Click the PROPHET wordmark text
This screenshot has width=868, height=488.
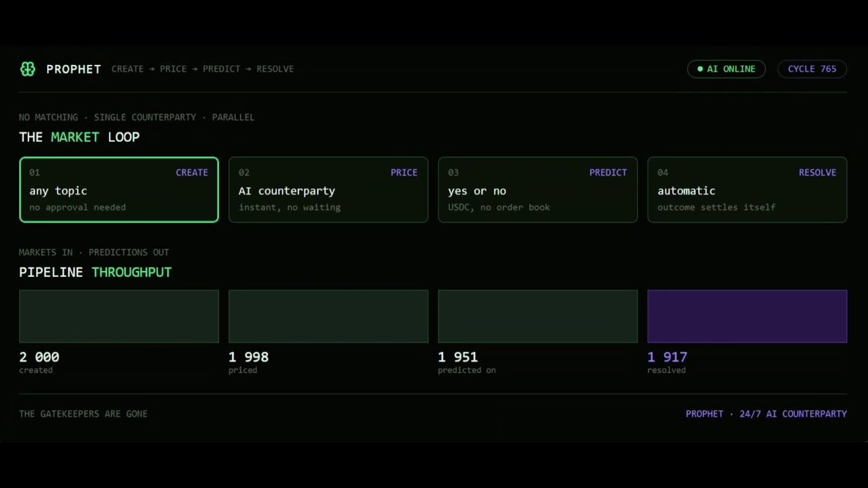[74, 69]
